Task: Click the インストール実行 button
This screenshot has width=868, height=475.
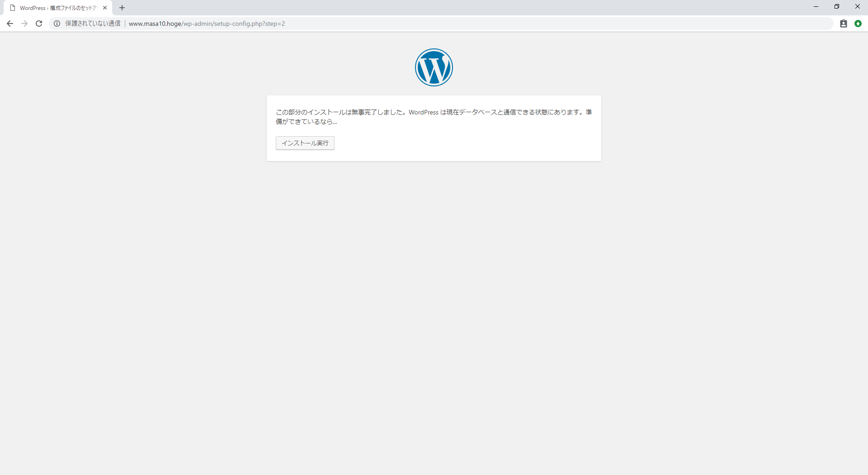Action: 305,143
